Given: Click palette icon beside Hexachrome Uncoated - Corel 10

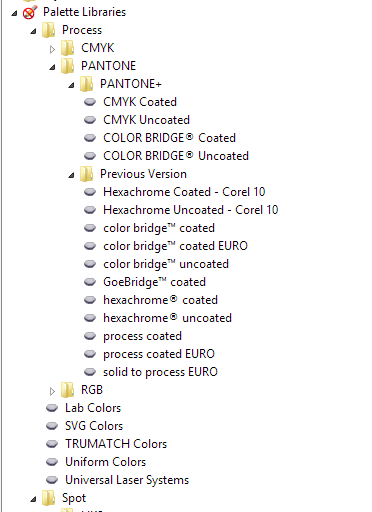Looking at the screenshot, I should pos(90,210).
